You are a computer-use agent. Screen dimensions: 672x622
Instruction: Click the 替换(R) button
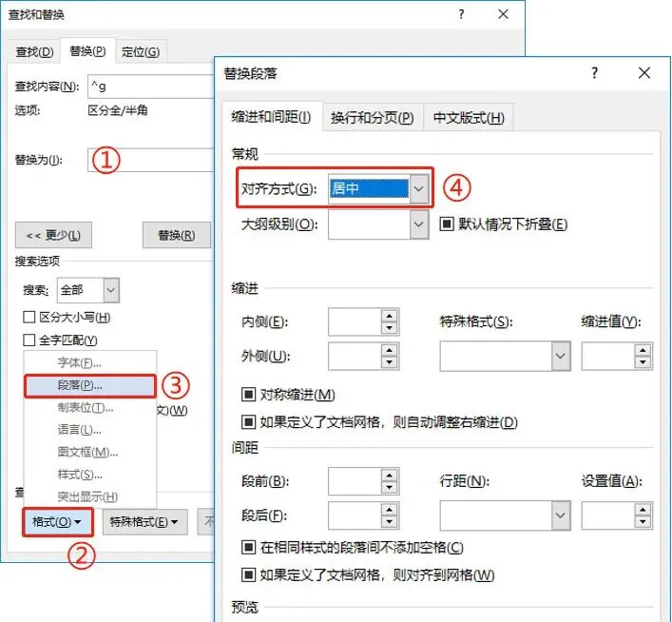177,235
